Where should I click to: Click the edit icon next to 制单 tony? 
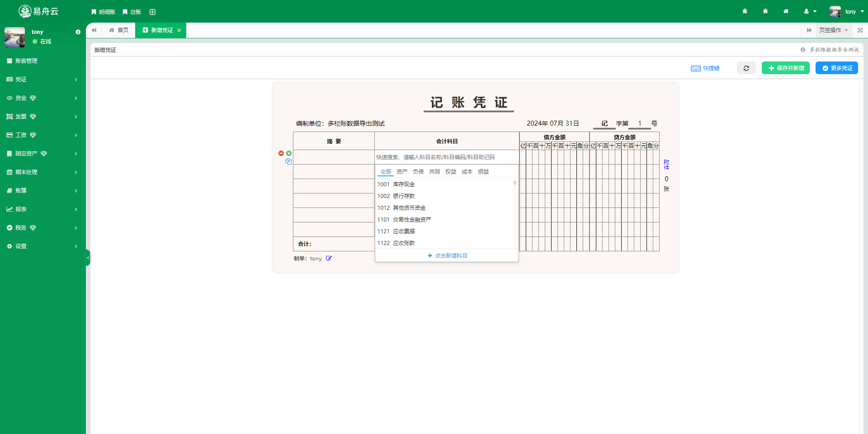(329, 259)
